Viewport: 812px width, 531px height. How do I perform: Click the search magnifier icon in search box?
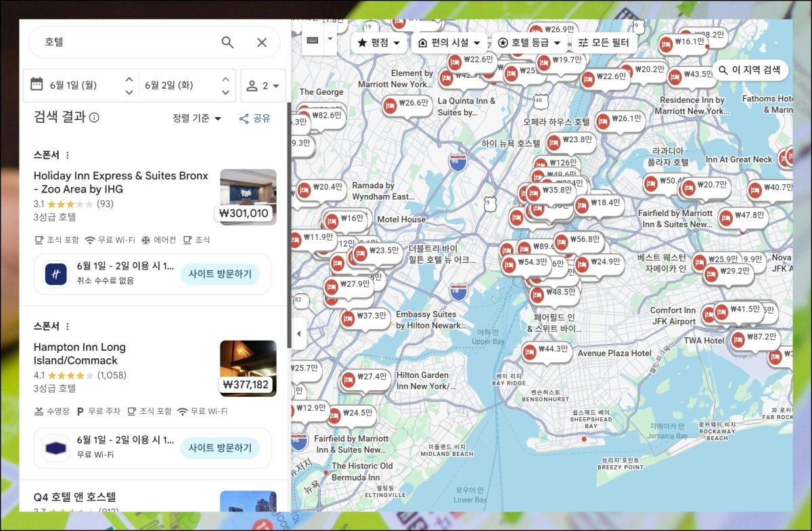(227, 43)
